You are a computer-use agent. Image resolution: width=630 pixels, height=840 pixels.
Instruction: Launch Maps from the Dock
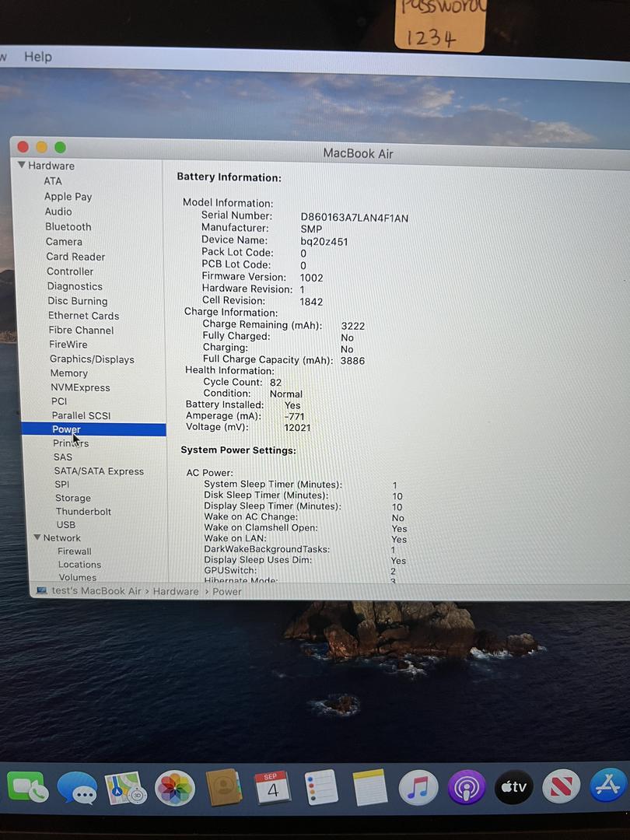click(125, 787)
